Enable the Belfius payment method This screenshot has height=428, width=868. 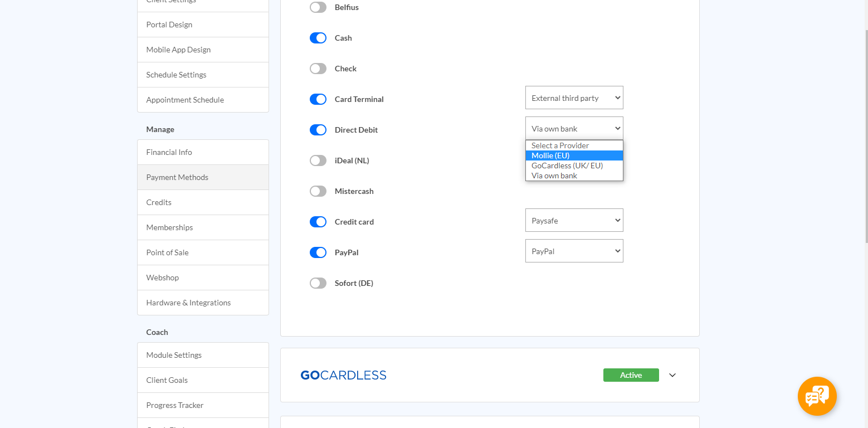click(318, 7)
